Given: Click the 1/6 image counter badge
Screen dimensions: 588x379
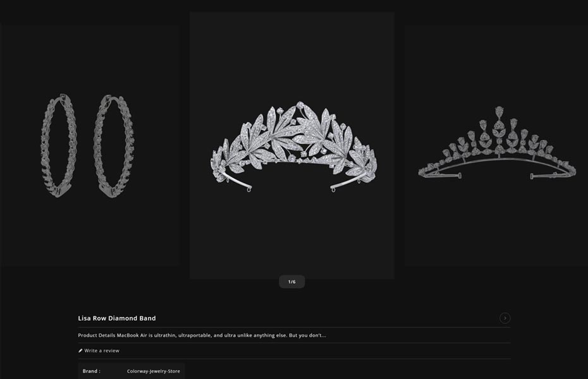Looking at the screenshot, I should (291, 282).
